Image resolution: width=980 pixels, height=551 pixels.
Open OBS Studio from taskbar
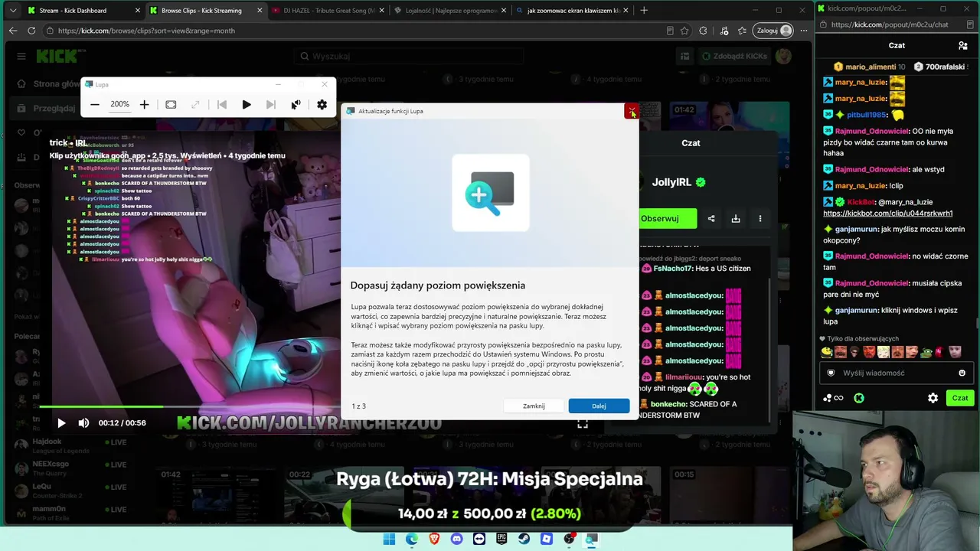click(569, 539)
